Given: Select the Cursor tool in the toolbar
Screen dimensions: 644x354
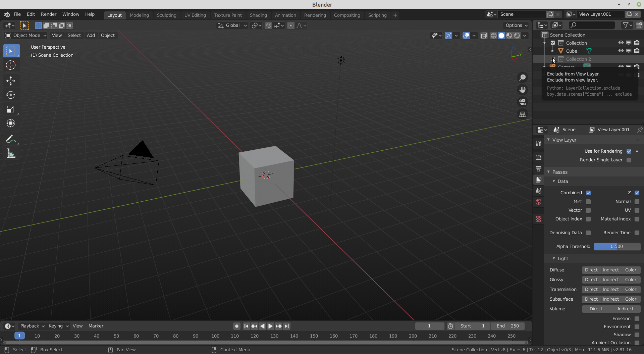Looking at the screenshot, I should (11, 65).
